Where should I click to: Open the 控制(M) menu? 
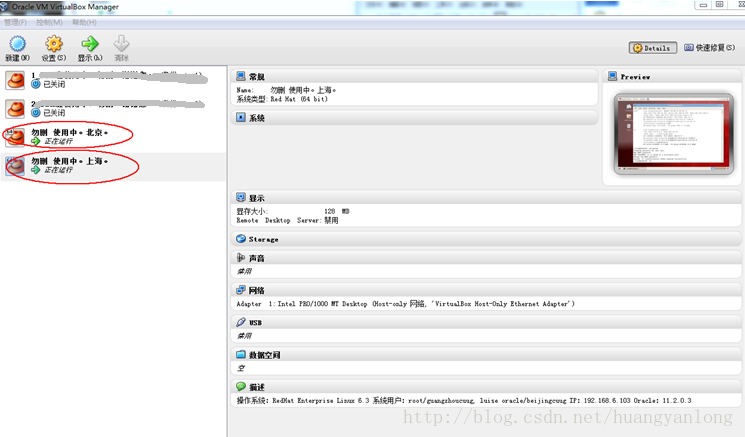(x=49, y=22)
